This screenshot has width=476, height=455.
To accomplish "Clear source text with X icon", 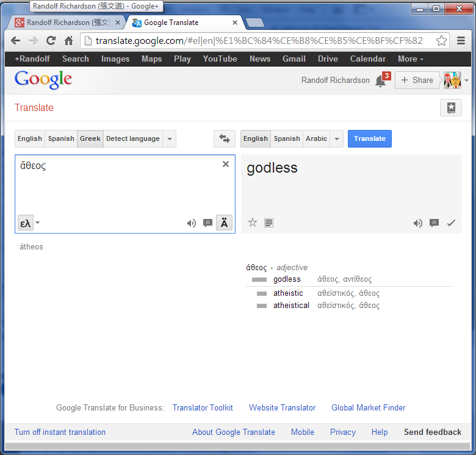I will point(226,164).
